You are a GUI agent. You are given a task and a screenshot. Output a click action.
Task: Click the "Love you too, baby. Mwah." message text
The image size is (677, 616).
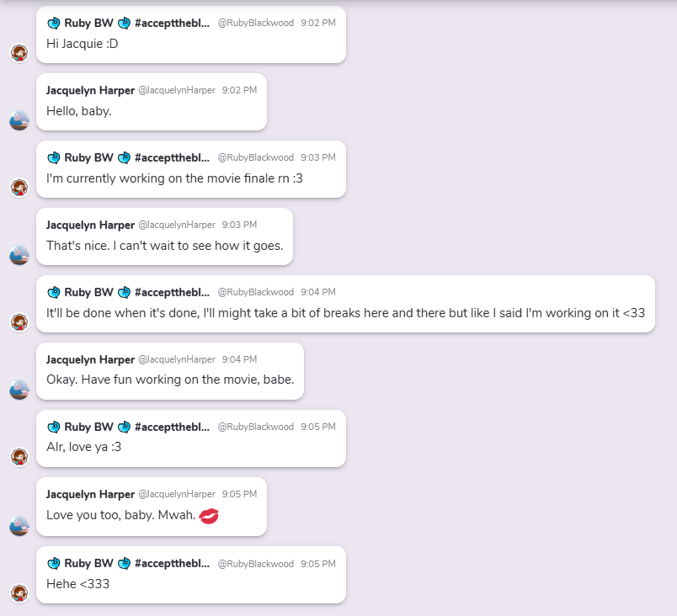(x=120, y=515)
